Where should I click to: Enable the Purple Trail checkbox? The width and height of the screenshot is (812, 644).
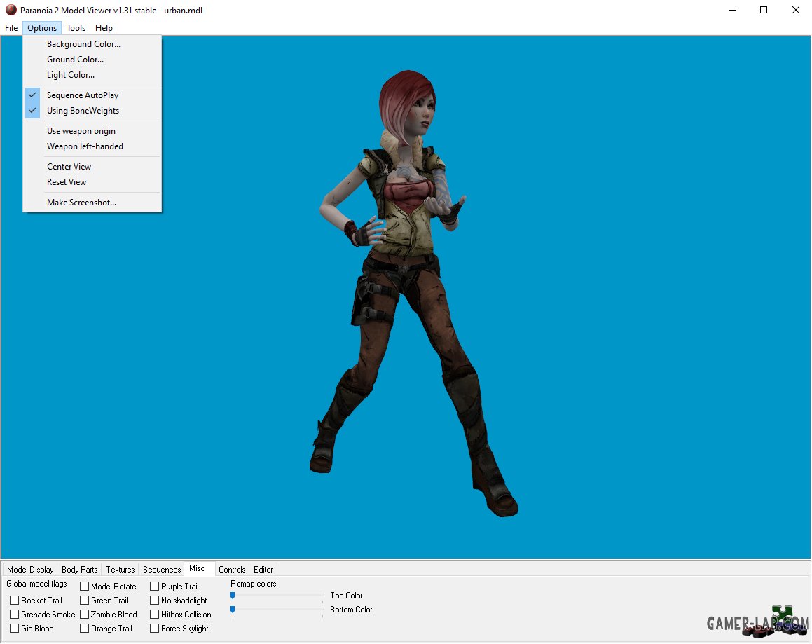click(x=154, y=587)
